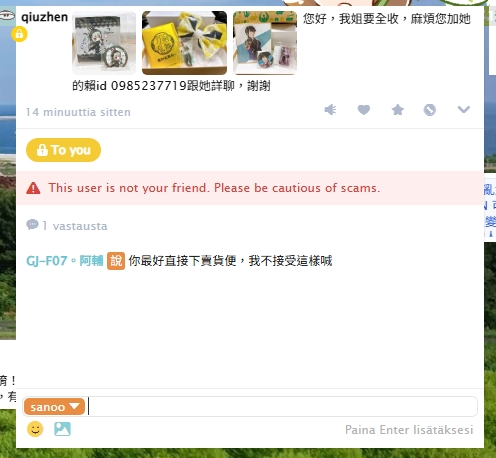Click the yellow private lock badge icon
The width and height of the screenshot is (496, 458).
19,34
